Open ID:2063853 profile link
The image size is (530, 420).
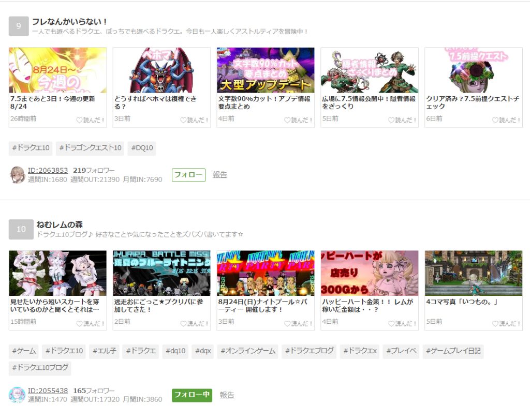click(x=48, y=170)
